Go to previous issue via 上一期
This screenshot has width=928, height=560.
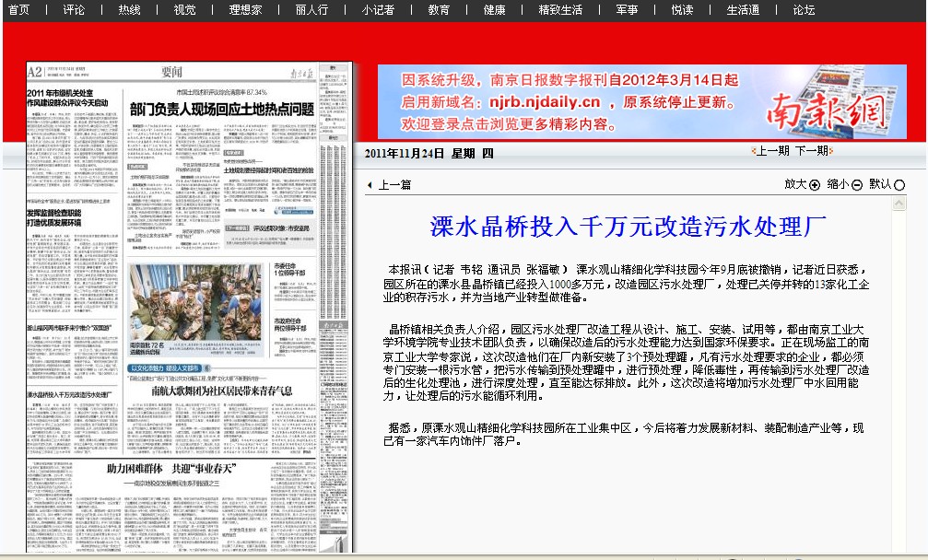click(x=770, y=151)
